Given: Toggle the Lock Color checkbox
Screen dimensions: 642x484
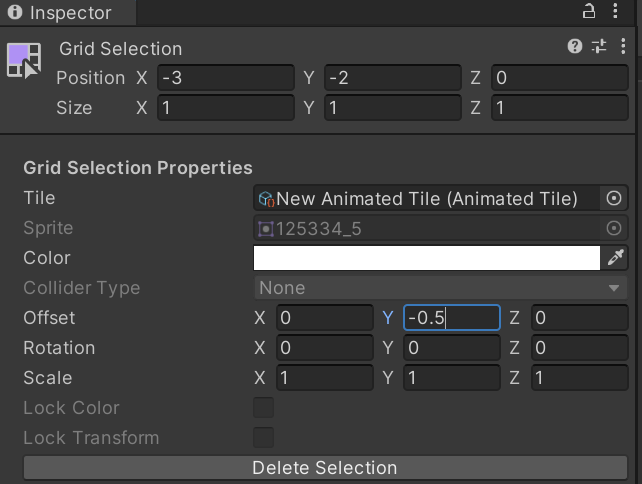Looking at the screenshot, I should coord(263,408).
